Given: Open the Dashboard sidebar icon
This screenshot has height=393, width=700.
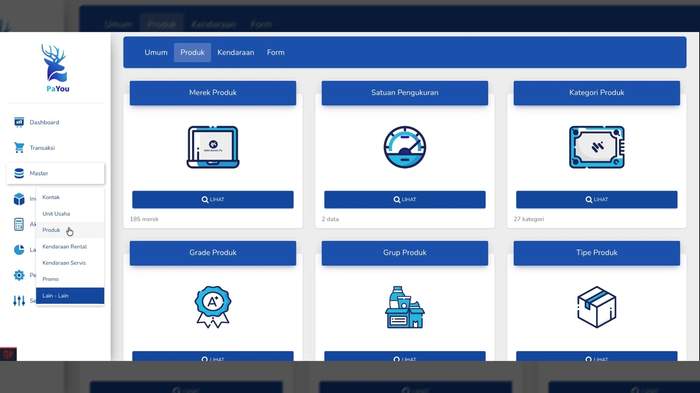Looking at the screenshot, I should [x=19, y=122].
